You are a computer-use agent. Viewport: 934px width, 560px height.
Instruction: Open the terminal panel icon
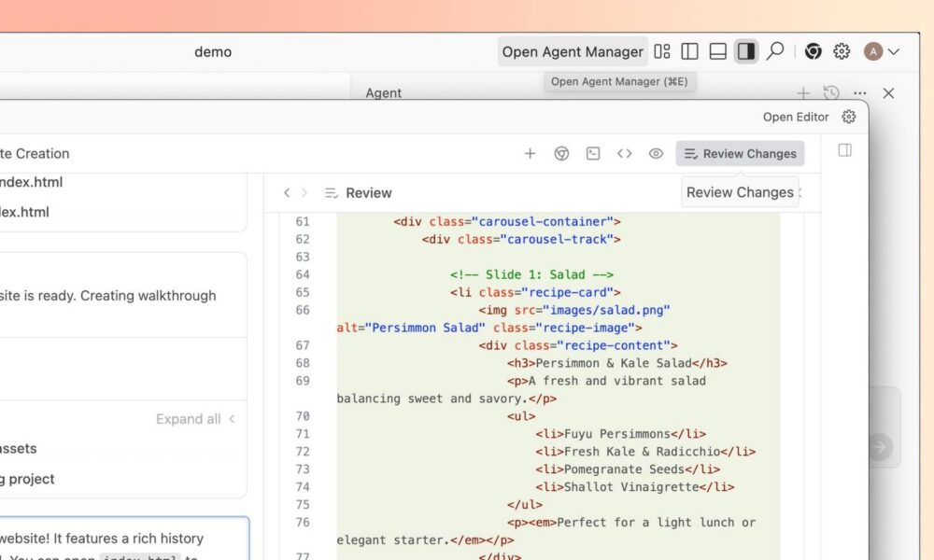tap(593, 153)
